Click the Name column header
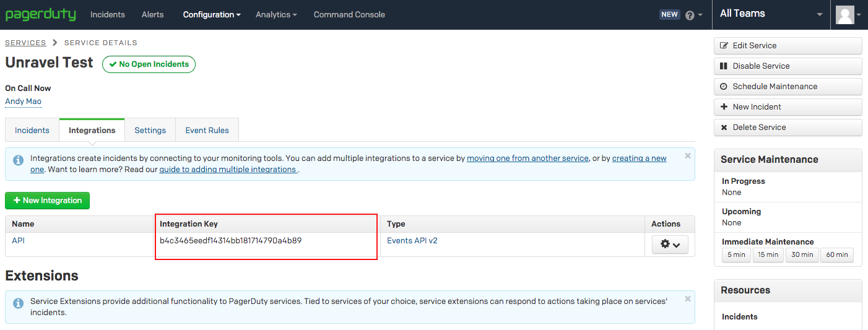The width and height of the screenshot is (868, 330). pos(23,224)
